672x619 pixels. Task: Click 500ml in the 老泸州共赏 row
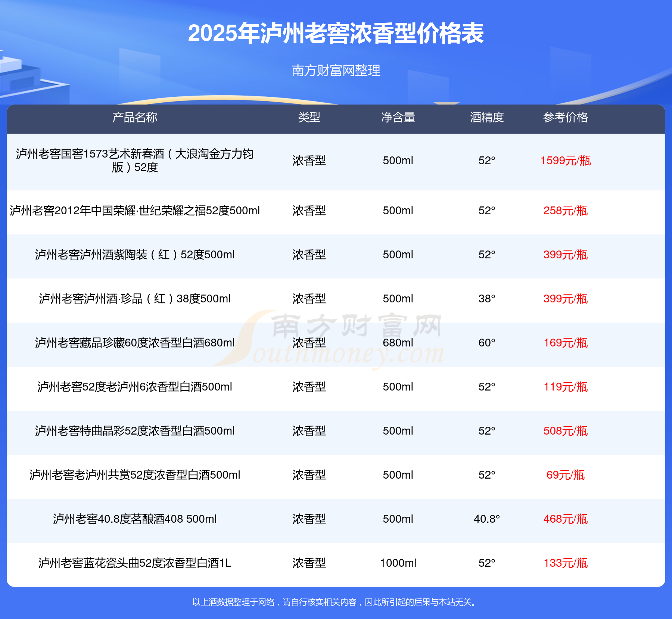[398, 475]
